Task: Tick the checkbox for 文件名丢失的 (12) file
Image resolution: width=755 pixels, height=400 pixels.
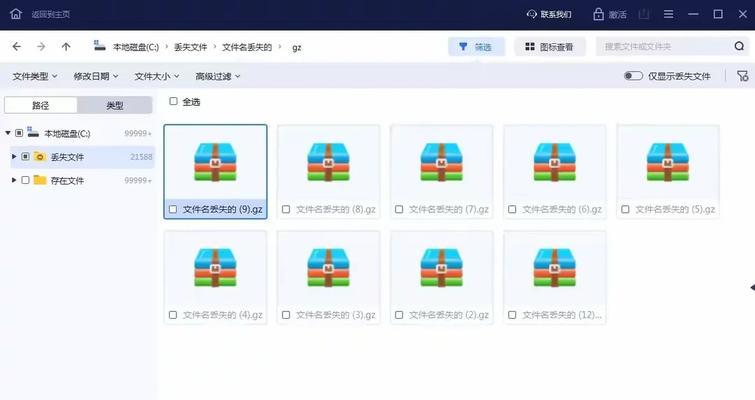Action: (512, 315)
